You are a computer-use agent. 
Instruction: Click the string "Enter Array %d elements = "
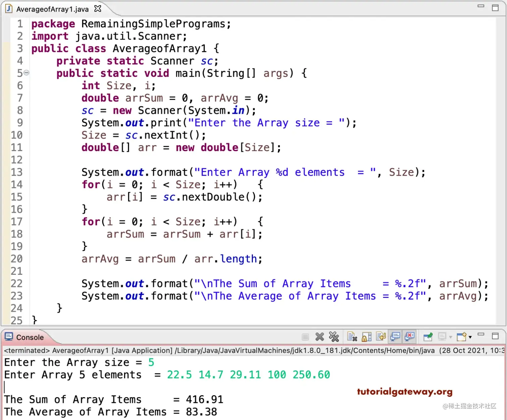[285, 172]
